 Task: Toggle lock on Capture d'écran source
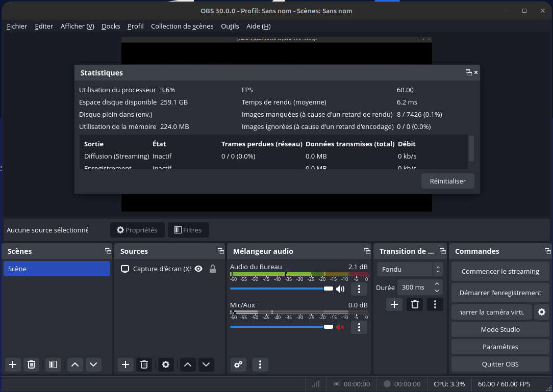(213, 269)
